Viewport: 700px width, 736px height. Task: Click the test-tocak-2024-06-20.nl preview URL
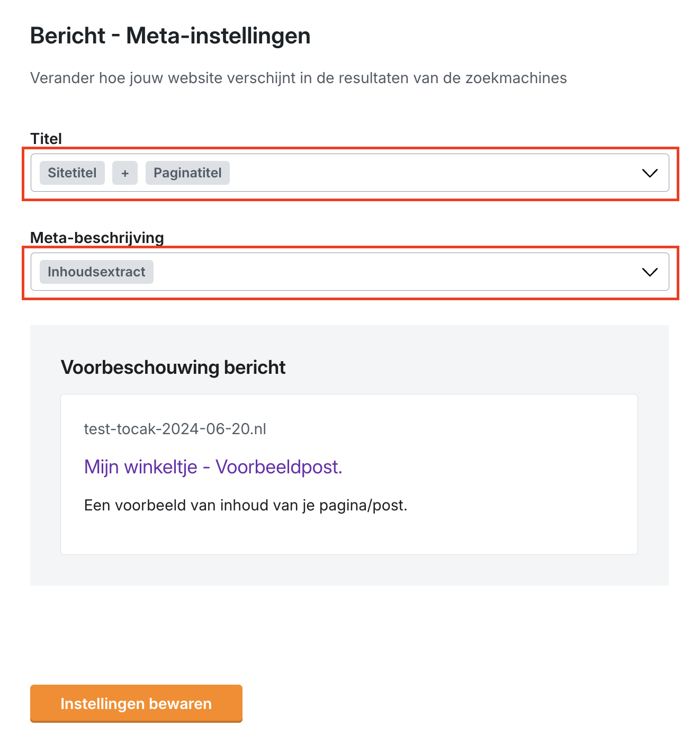175,429
